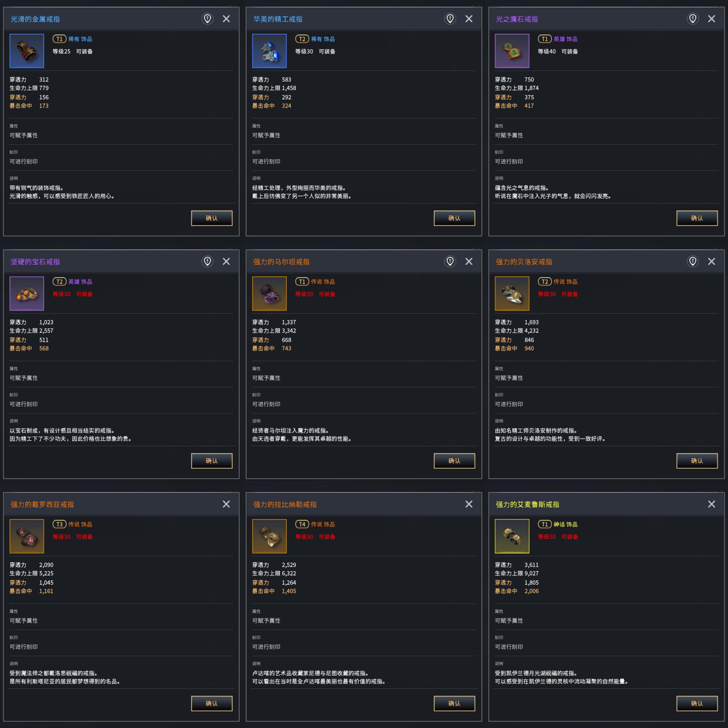Click the 光滑的金属戒指 ring item thumbnail
Viewport: 728px width, 728px height.
click(27, 51)
